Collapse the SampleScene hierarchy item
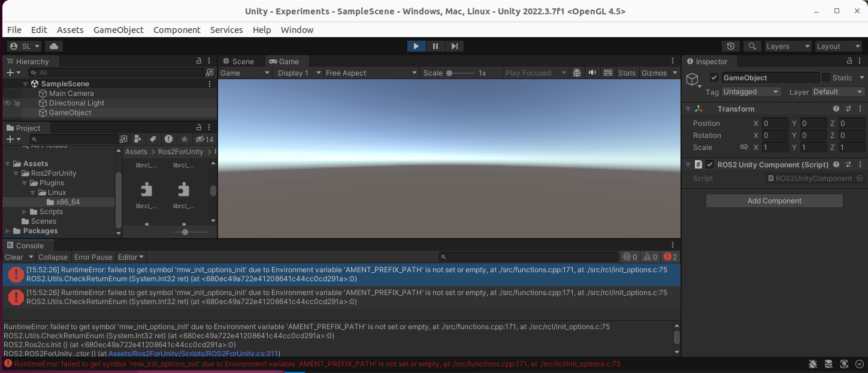 (x=25, y=83)
